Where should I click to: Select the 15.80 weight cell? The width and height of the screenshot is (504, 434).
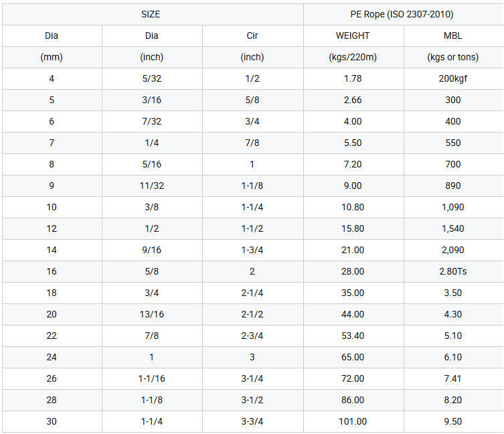pyautogui.click(x=353, y=228)
